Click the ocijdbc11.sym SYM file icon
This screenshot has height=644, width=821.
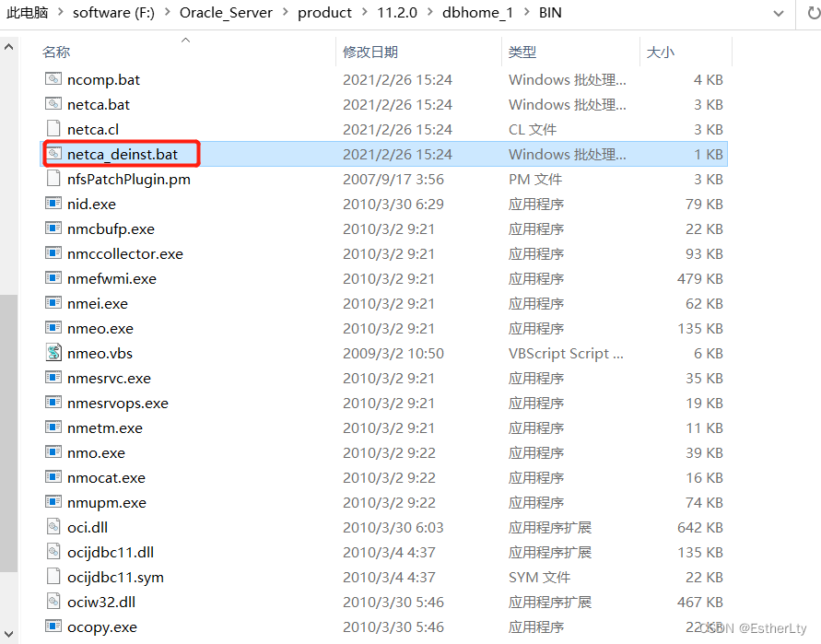coord(53,577)
